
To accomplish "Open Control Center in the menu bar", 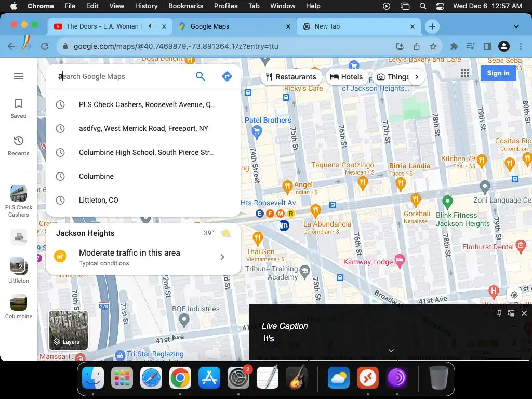I will pos(440,6).
